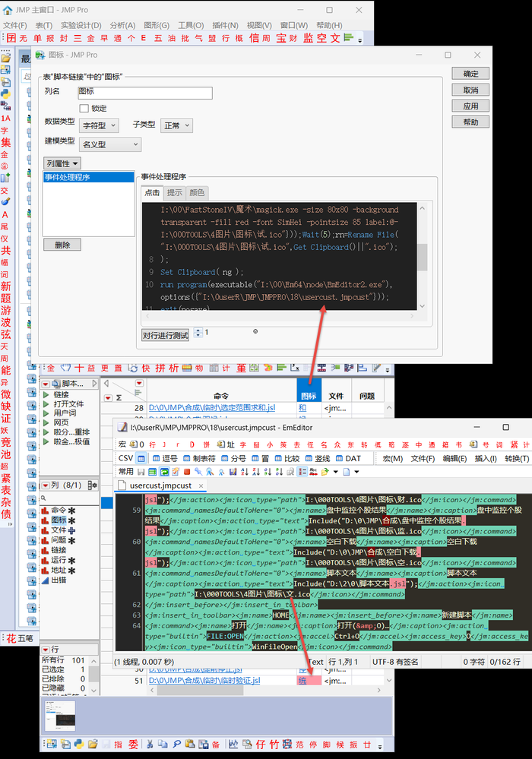Click the 紧 icon in the left sidebar
The width and height of the screenshot is (532, 759).
5,478
